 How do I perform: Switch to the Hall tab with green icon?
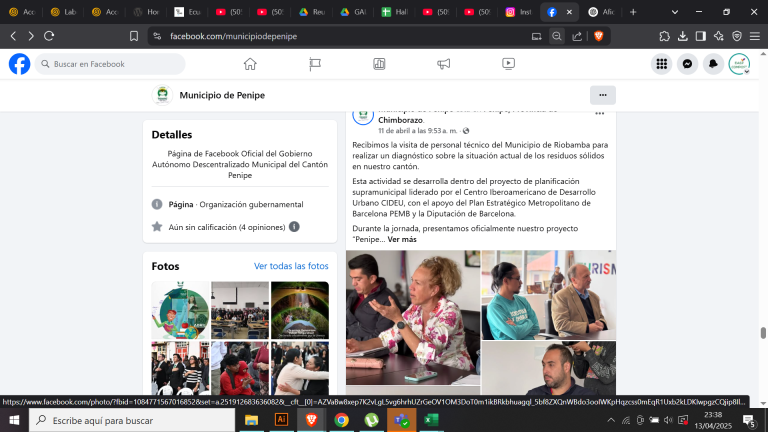coord(395,12)
